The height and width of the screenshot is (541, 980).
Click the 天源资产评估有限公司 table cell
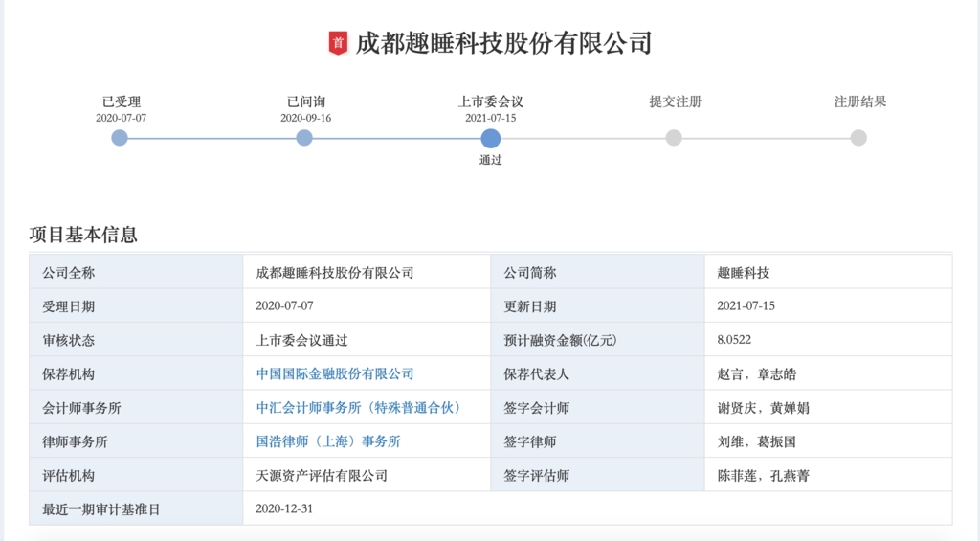(322, 475)
